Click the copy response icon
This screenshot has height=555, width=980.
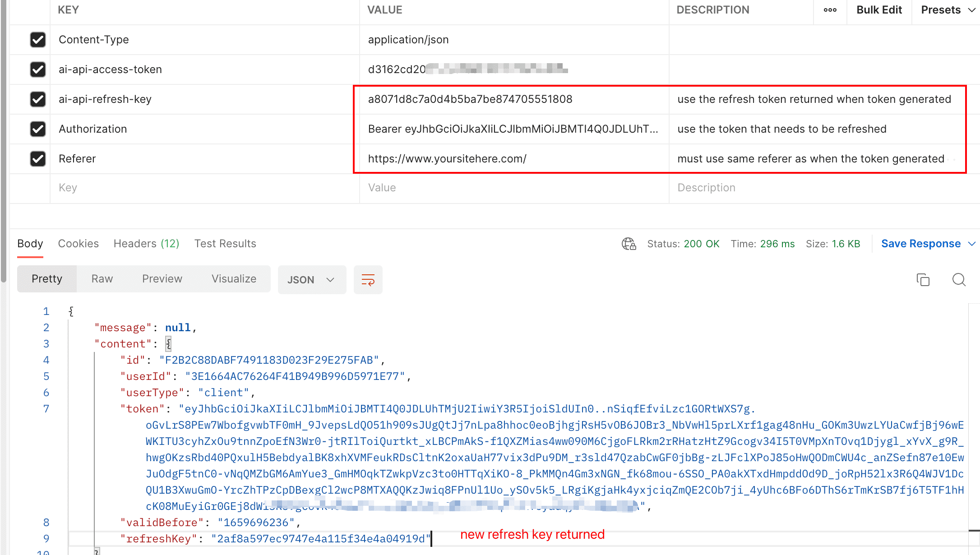(923, 280)
